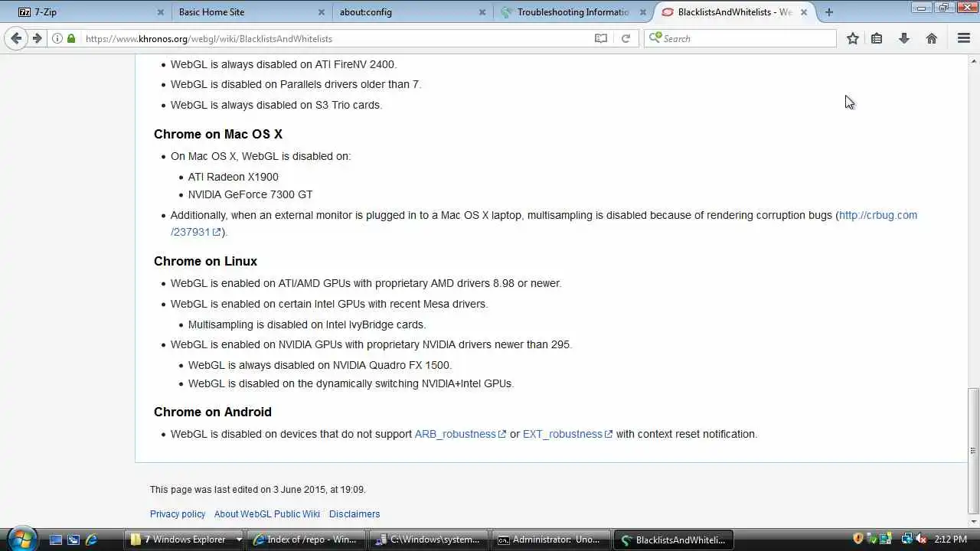This screenshot has height=551, width=980.
Task: Switch to Index of /repo IE window
Action: tap(306, 540)
